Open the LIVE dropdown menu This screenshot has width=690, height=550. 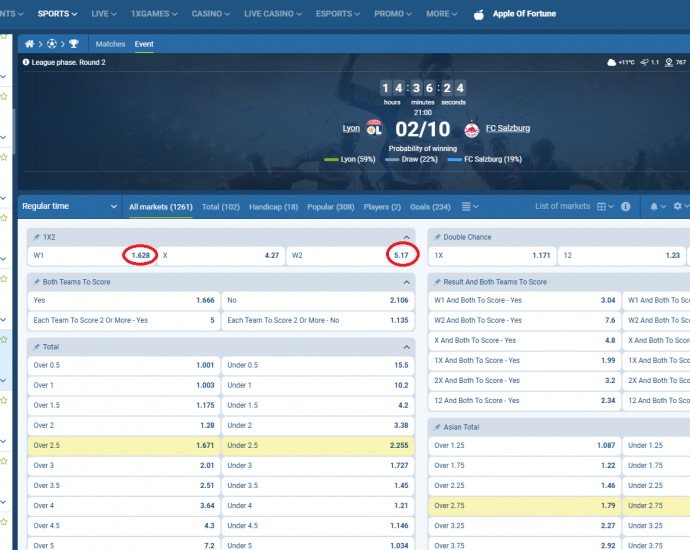[x=104, y=14]
